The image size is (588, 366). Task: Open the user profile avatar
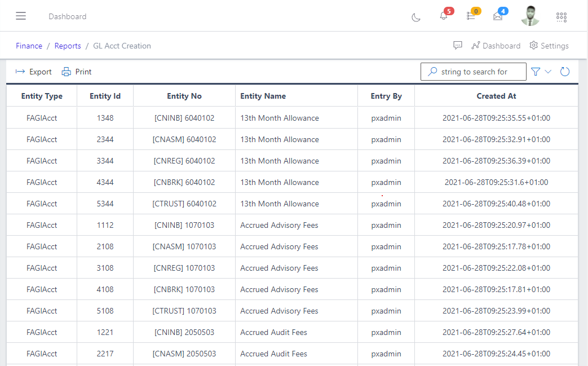pos(530,16)
